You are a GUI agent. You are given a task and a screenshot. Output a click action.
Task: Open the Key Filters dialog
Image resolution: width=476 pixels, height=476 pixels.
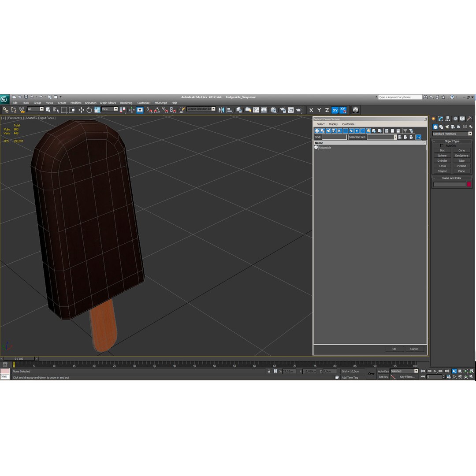tap(407, 377)
